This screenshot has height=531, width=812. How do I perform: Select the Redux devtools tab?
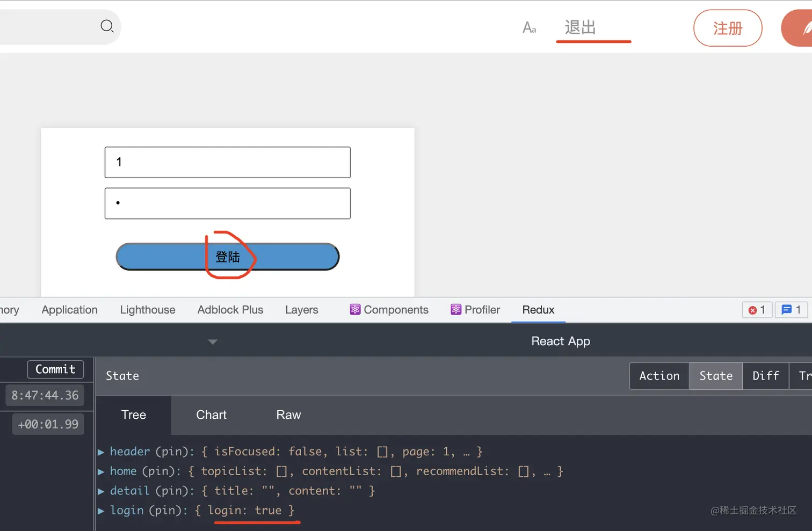point(538,310)
